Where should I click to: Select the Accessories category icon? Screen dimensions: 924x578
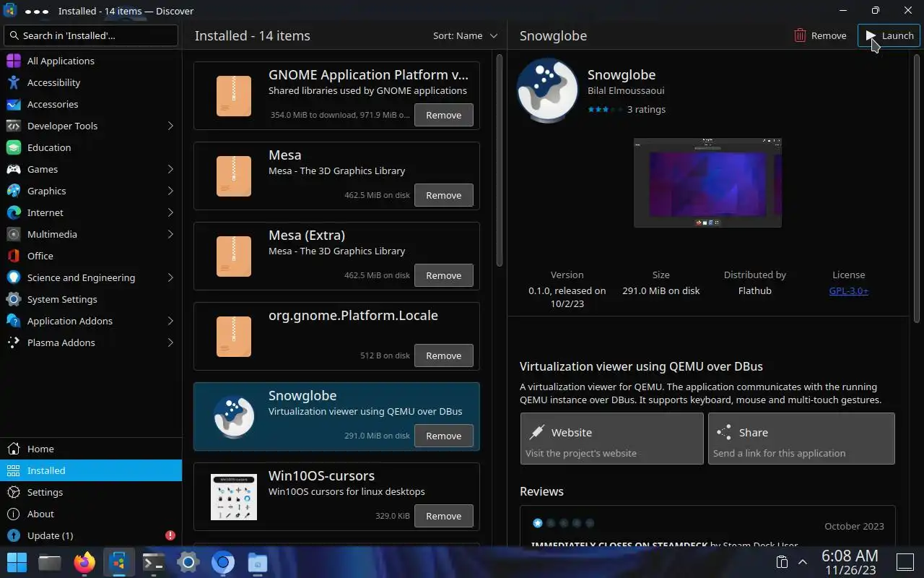[14, 104]
